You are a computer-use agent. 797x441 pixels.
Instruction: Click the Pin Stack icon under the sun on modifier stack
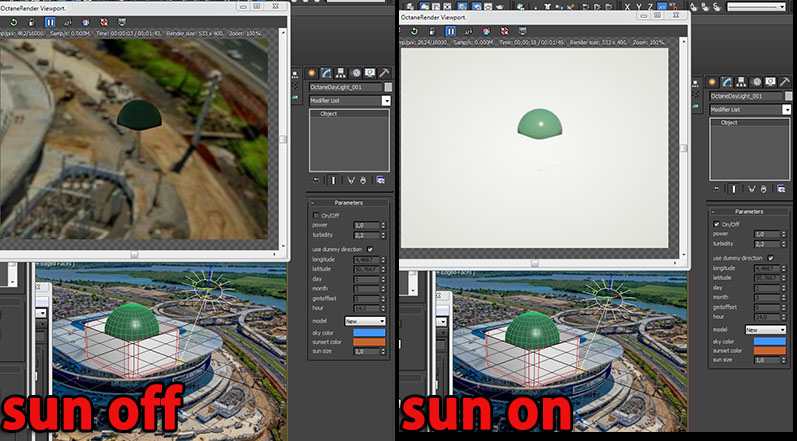(x=717, y=188)
